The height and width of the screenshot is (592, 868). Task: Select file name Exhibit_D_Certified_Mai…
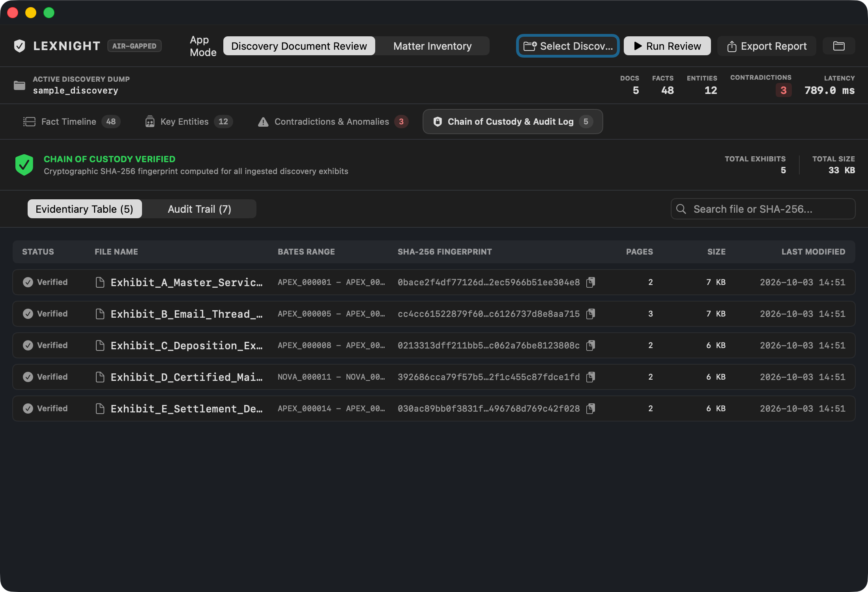tap(187, 377)
